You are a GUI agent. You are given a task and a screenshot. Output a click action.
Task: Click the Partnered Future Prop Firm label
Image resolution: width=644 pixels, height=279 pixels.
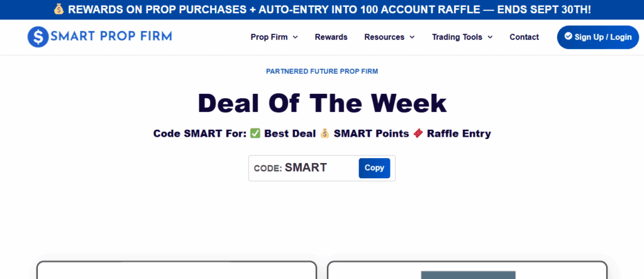click(322, 71)
